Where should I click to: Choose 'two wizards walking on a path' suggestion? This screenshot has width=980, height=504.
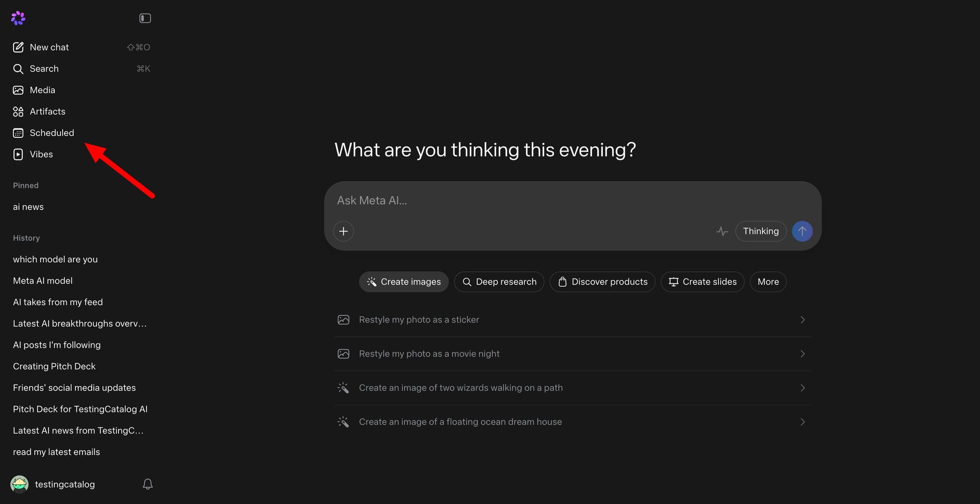[572, 388]
